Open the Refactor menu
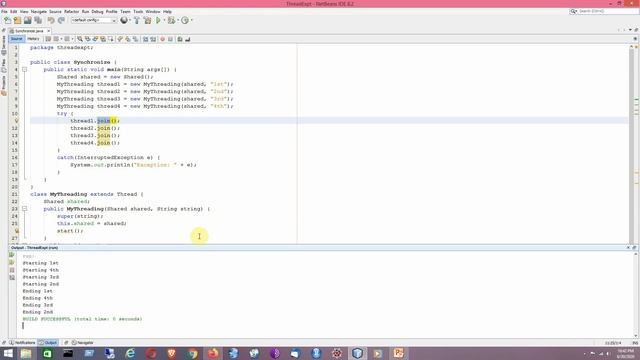The width and height of the screenshot is (640, 360). tap(71, 12)
